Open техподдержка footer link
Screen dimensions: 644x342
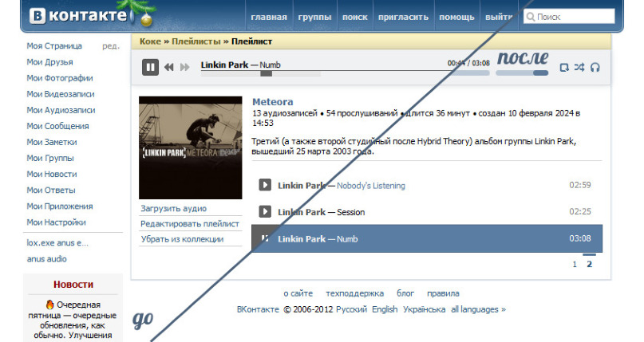[x=355, y=293]
